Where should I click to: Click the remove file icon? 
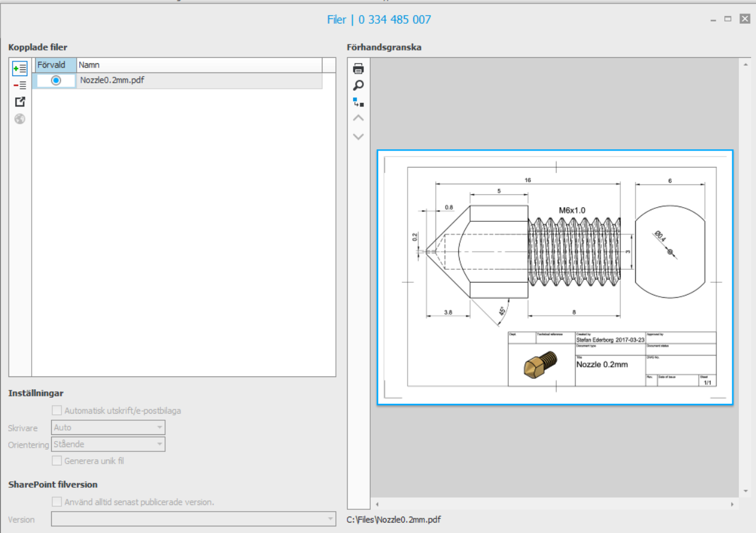click(x=20, y=85)
